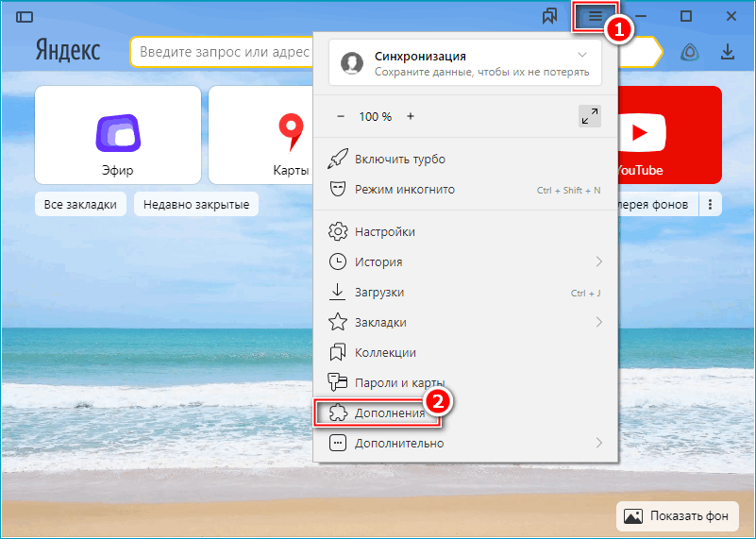Open Настройки from the menu
Screen dimensions: 756x539
(385, 231)
